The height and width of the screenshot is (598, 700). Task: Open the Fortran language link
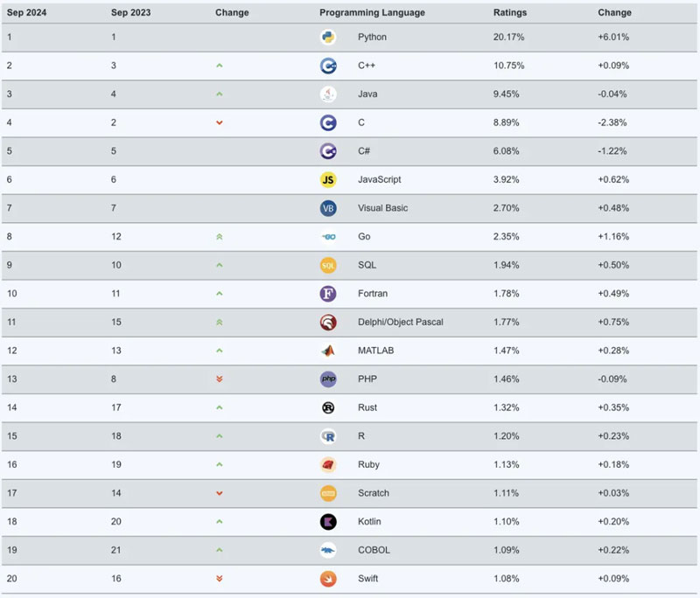(x=374, y=294)
